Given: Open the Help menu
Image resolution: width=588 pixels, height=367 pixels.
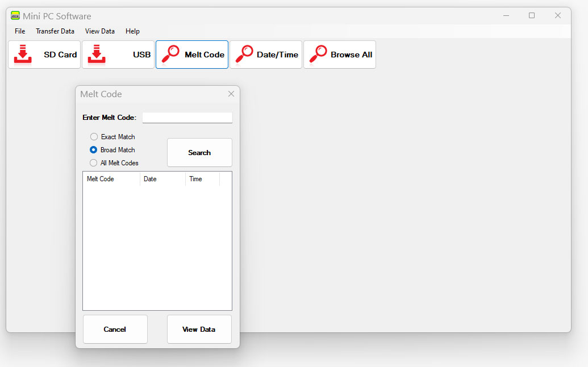Looking at the screenshot, I should [132, 31].
